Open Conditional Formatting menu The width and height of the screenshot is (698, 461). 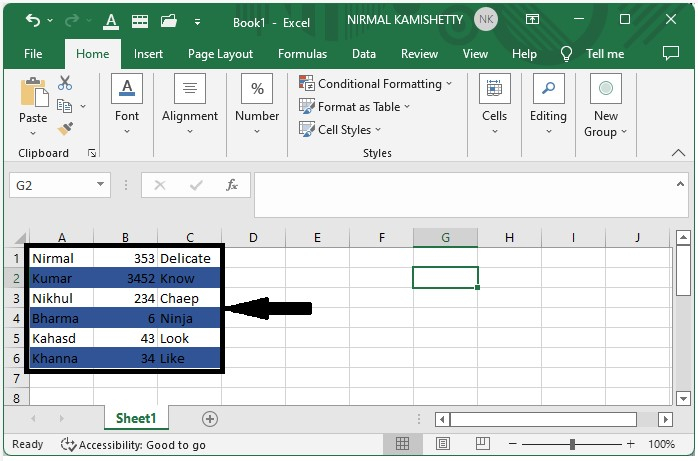tap(376, 84)
